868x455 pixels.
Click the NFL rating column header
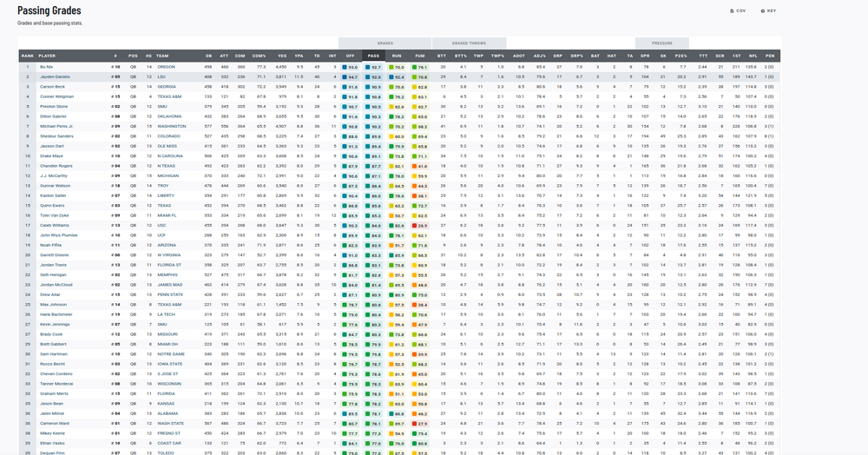point(752,56)
